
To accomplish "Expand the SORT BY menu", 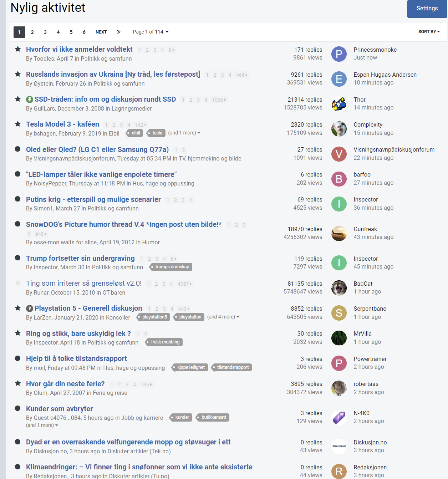I will 429,32.
